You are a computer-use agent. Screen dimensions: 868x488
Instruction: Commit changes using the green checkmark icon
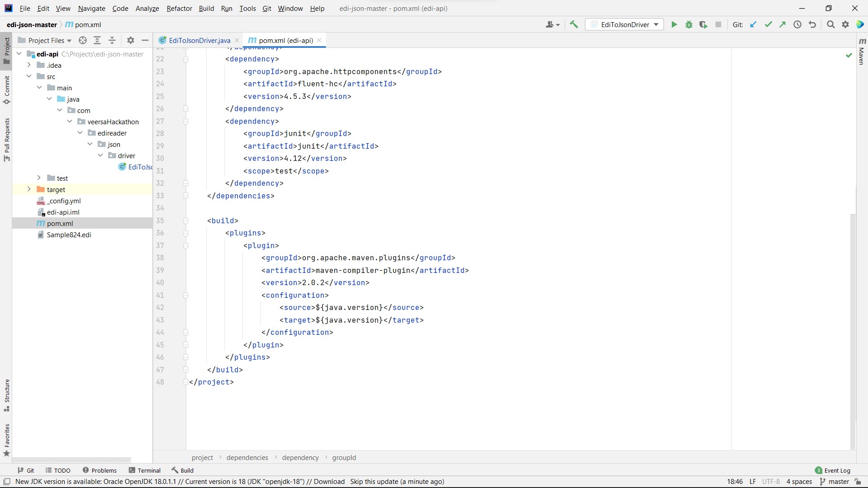(768, 24)
